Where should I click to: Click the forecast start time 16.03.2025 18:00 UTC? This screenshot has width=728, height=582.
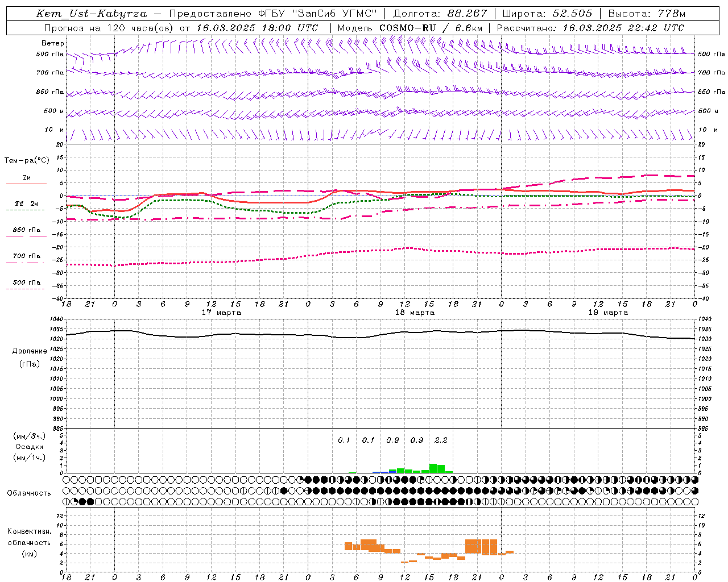257,28
